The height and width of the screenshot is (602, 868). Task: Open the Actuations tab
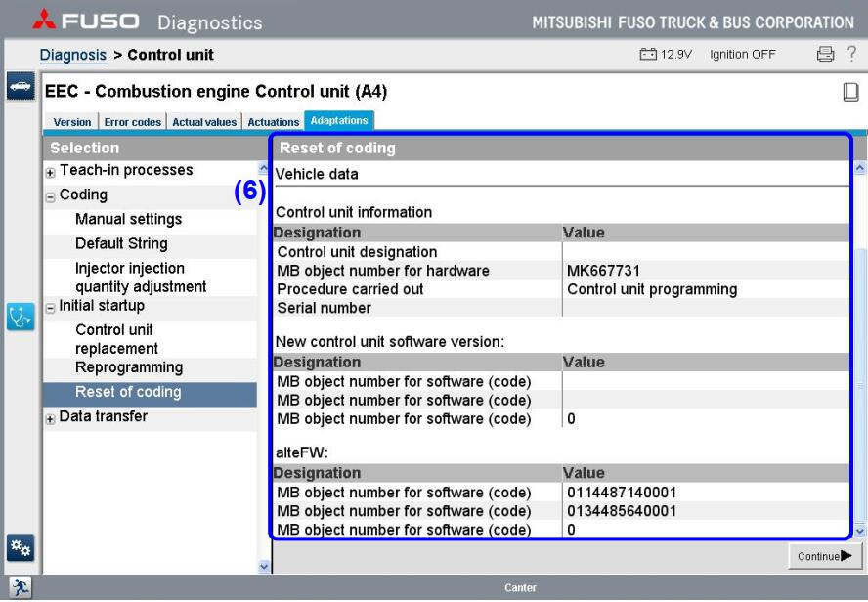point(274,122)
